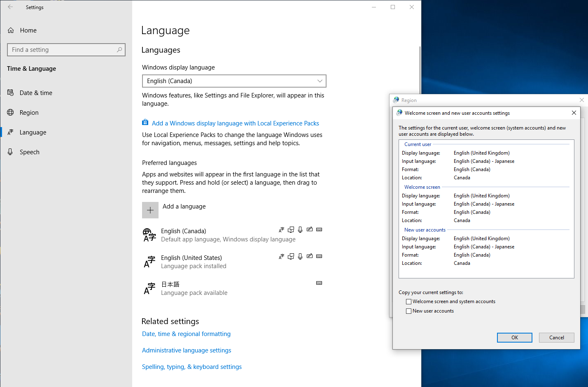Image resolution: width=588 pixels, height=387 pixels.
Task: Click the Home house icon
Action: [x=11, y=30]
